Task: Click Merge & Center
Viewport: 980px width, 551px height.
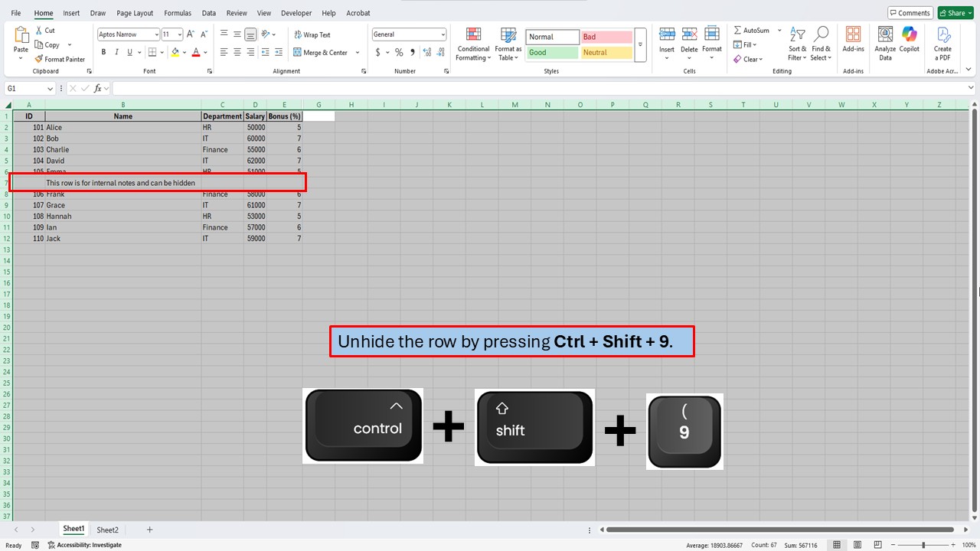Action: pos(323,52)
